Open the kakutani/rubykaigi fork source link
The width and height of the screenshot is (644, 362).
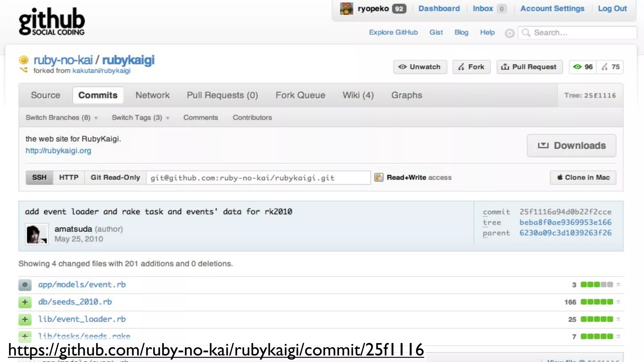click(101, 71)
